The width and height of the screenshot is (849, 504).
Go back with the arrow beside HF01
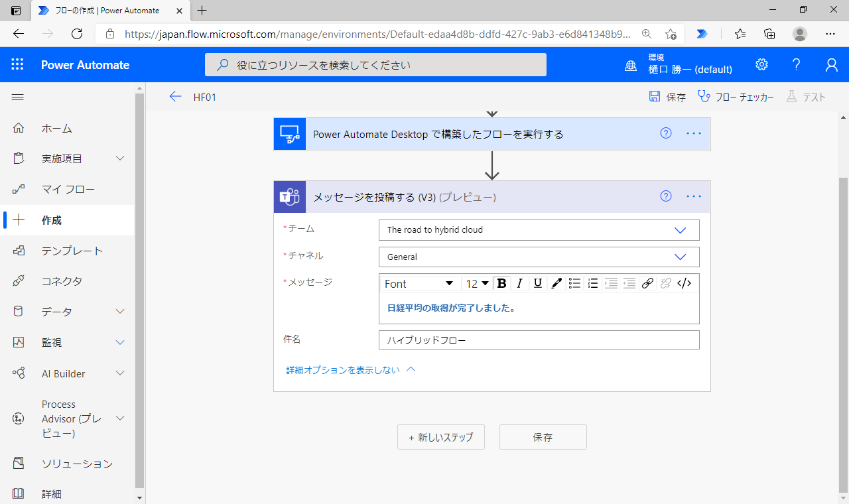tap(175, 97)
